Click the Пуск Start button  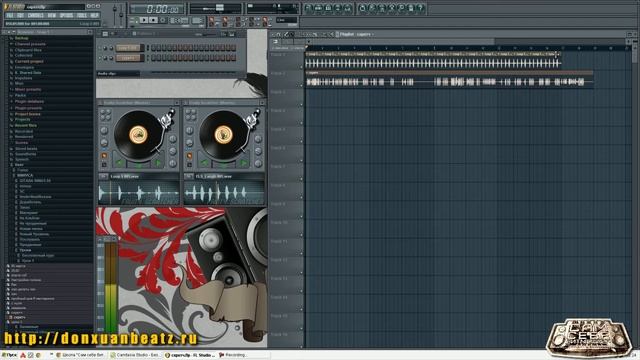coord(9,355)
